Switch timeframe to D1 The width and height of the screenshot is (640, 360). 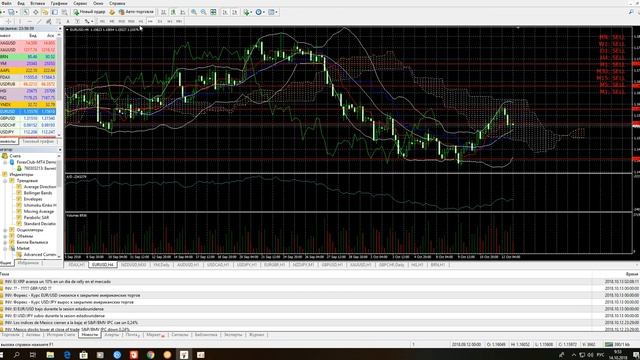pyautogui.click(x=160, y=21)
